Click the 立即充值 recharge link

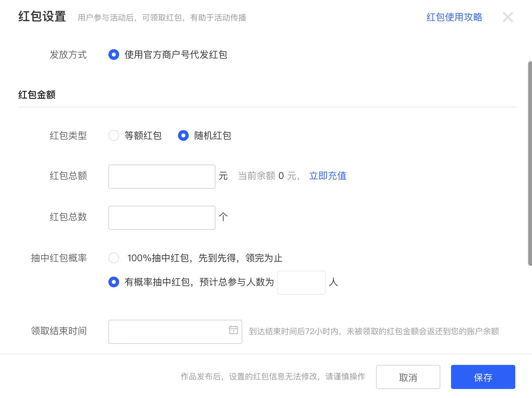pos(328,176)
